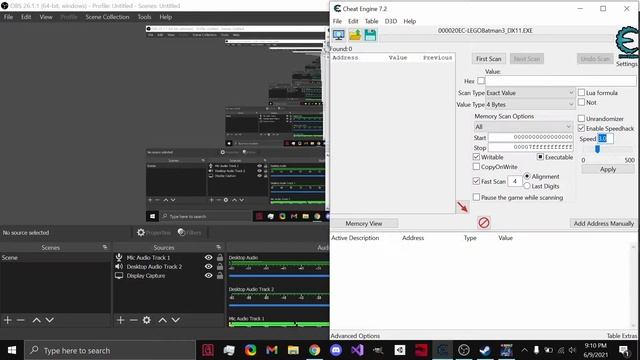Enable the Lua formula checkbox
Image resolution: width=640 pixels, height=360 pixels.
tap(581, 93)
